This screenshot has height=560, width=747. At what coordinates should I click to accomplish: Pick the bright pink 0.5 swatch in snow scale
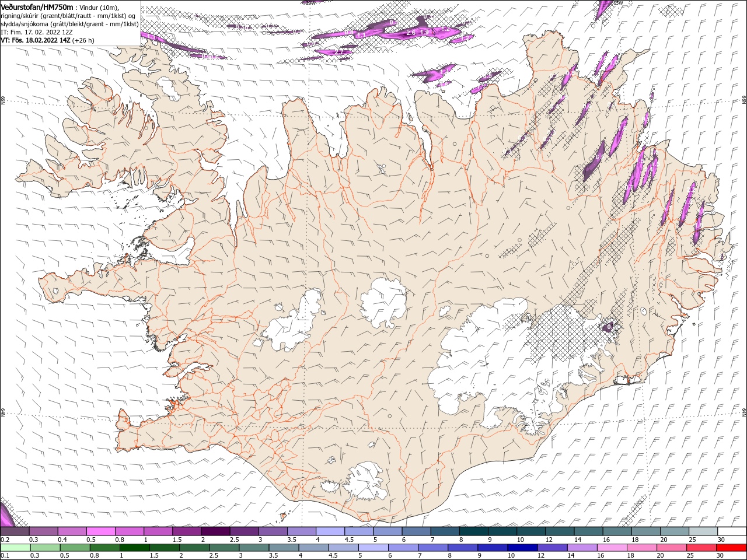[101, 531]
